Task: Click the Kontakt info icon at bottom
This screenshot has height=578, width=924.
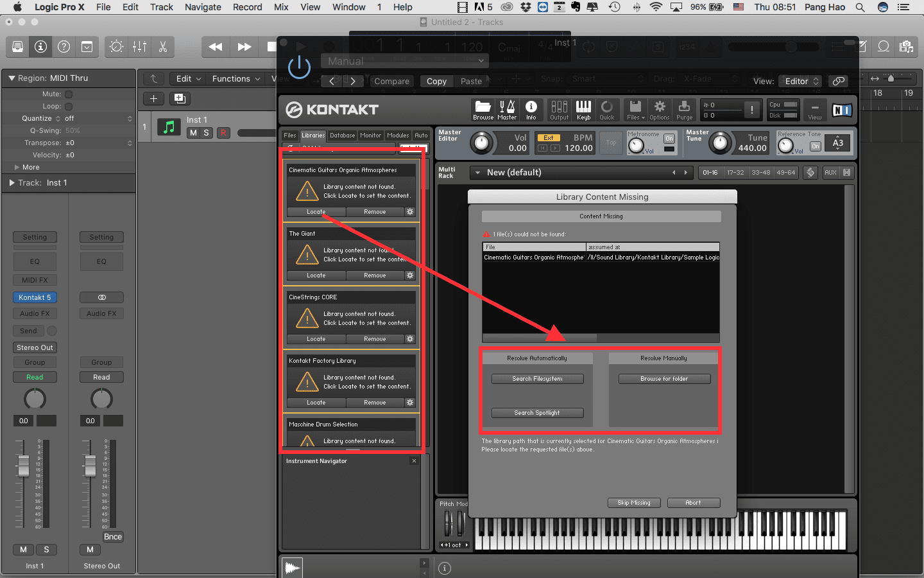Action: point(444,568)
